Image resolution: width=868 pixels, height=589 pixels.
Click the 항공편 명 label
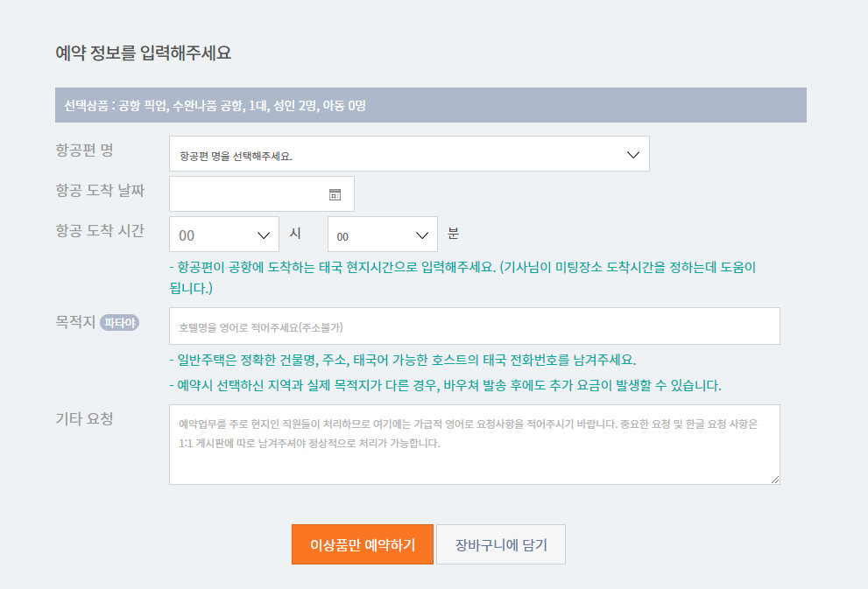pyautogui.click(x=85, y=150)
